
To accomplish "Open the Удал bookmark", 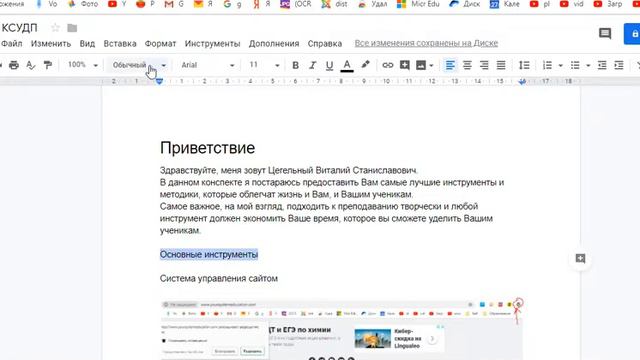I will click(372, 4).
